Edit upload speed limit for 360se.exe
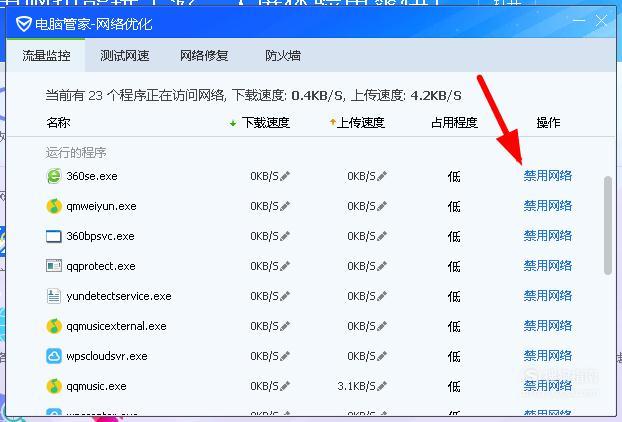The image size is (622, 422). 382,176
